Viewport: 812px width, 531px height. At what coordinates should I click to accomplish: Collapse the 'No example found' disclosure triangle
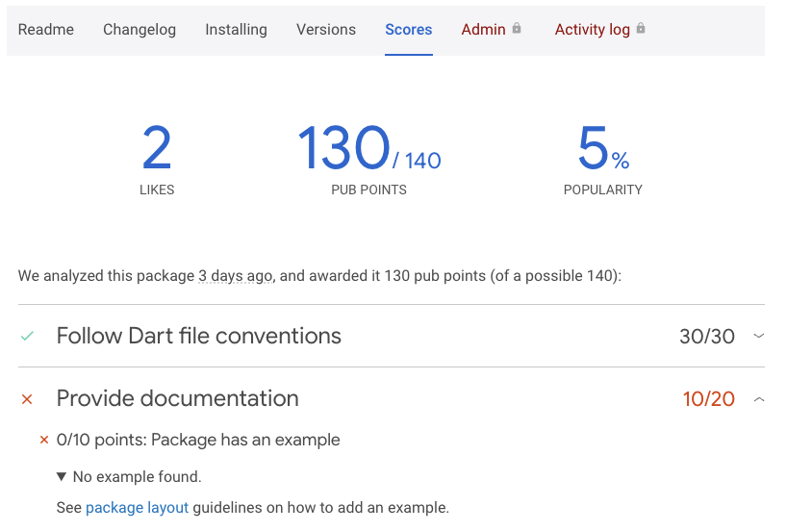tap(62, 477)
